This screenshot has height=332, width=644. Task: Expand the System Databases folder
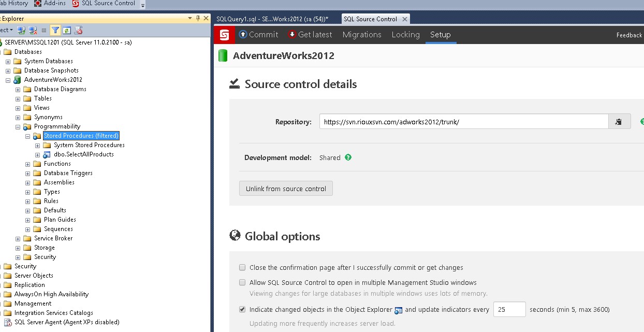[x=8, y=61]
